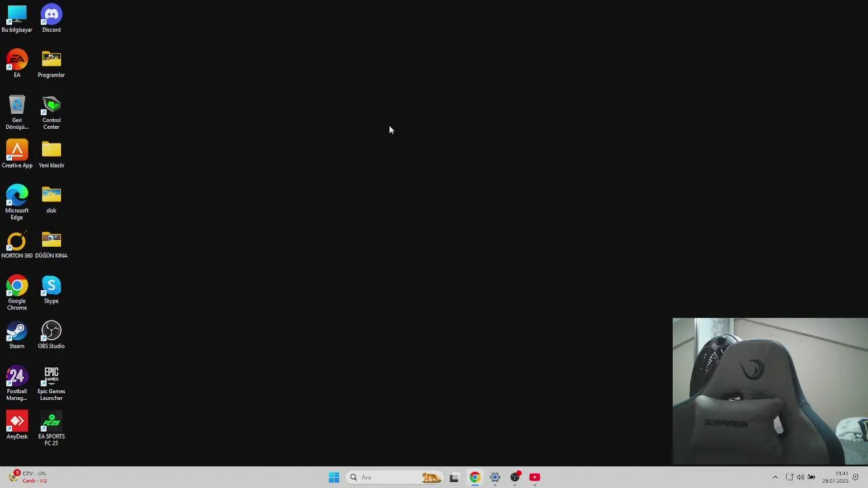Select the Bu bilgisayar desktop icon
Screen dimensions: 868x488
pyautogui.click(x=17, y=19)
